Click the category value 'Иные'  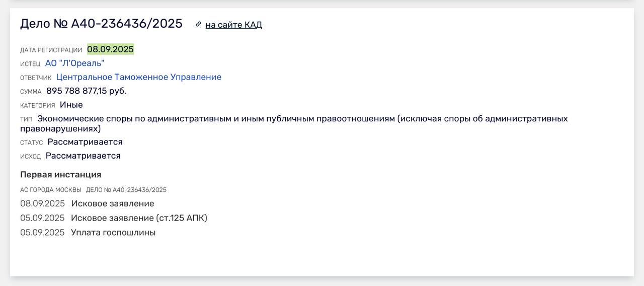[71, 105]
